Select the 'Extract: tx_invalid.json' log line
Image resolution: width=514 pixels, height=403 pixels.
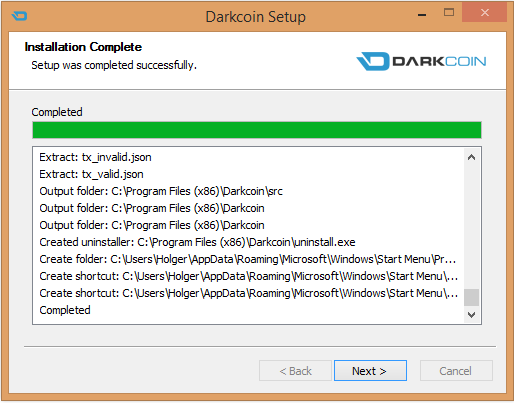95,157
